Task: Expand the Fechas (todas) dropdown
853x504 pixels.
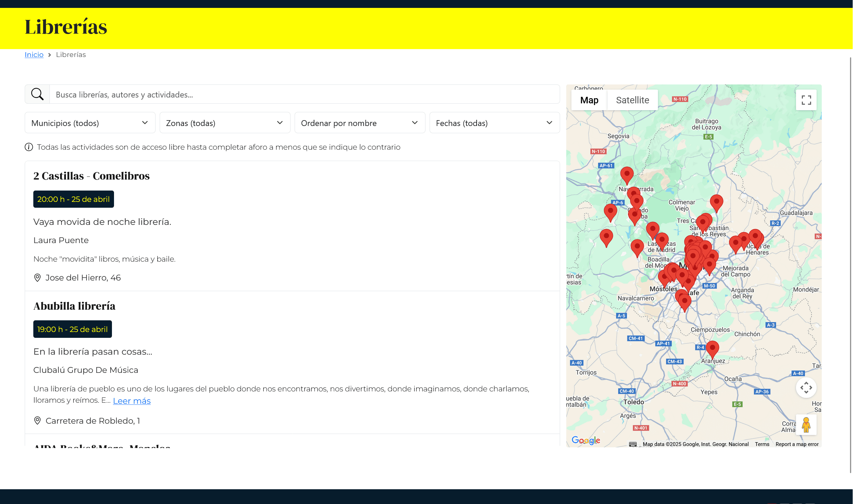Action: [x=495, y=123]
